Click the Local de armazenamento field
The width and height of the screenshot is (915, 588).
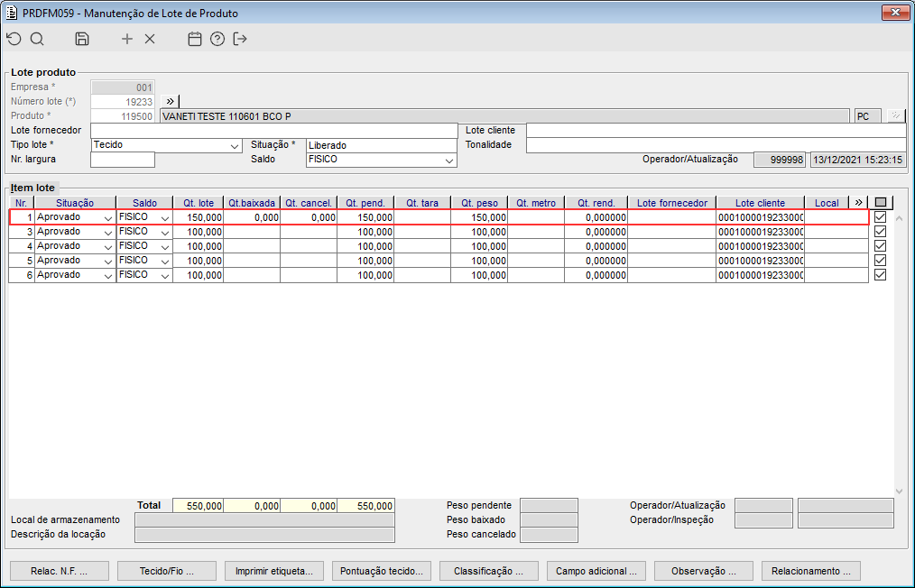tap(265, 520)
